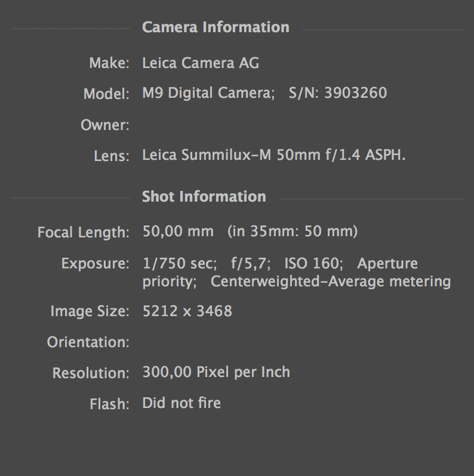The image size is (474, 476).
Task: Click the Exposure field label
Action: pyautogui.click(x=95, y=264)
